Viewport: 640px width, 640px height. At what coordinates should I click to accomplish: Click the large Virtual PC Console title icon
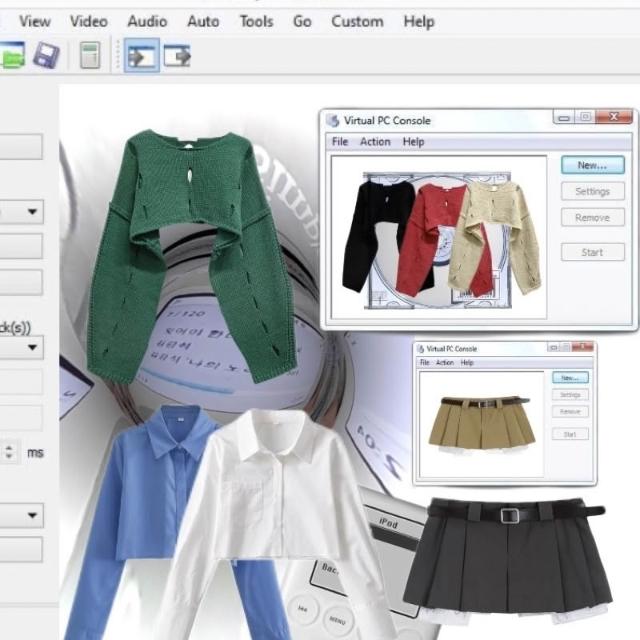(x=333, y=121)
